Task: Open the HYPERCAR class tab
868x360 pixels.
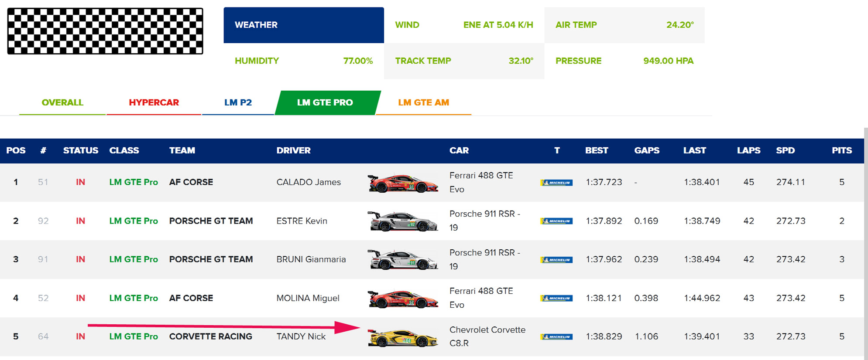Action: [154, 102]
